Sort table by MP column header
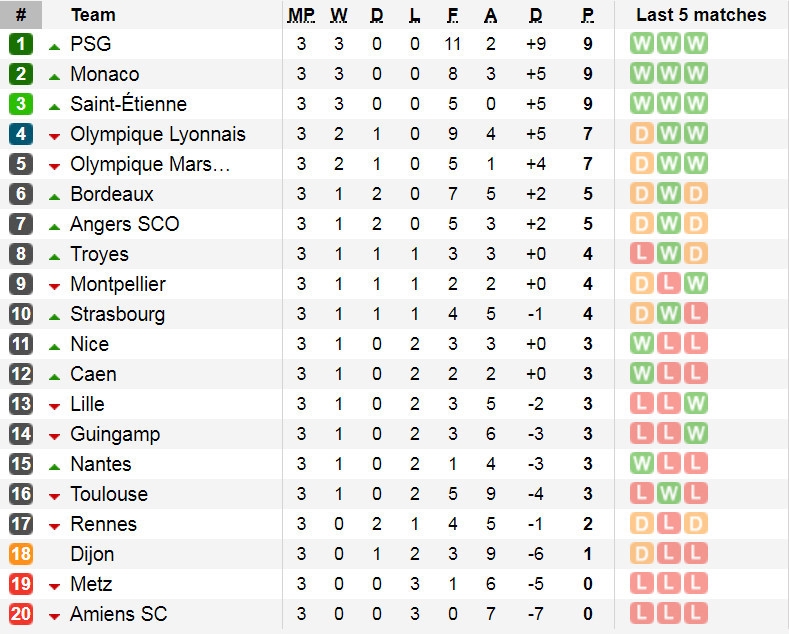This screenshot has width=789, height=634. 301,15
